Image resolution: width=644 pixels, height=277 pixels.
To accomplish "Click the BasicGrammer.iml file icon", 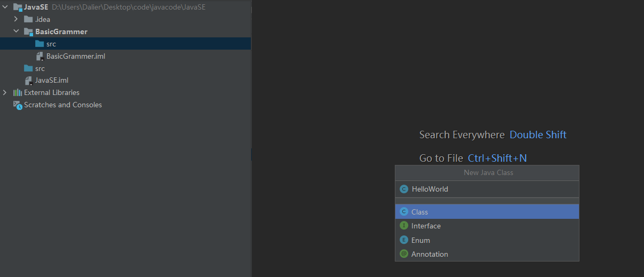I will pyautogui.click(x=39, y=56).
